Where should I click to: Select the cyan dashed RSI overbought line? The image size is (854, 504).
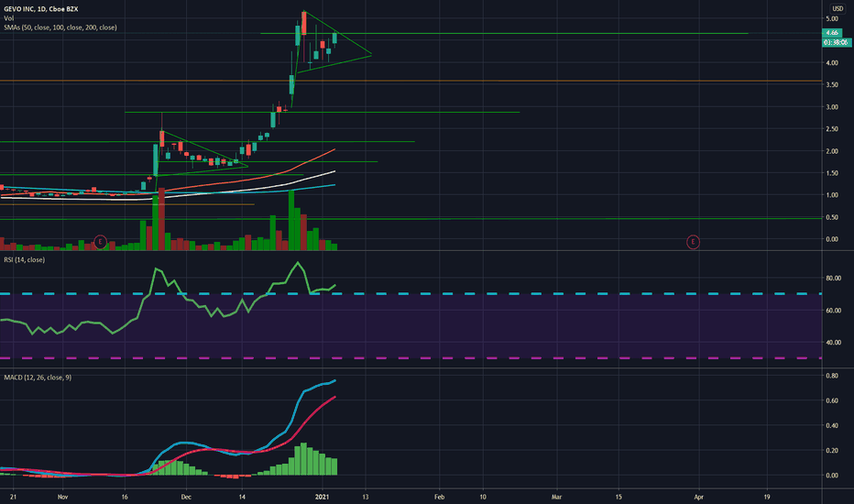[411, 293]
